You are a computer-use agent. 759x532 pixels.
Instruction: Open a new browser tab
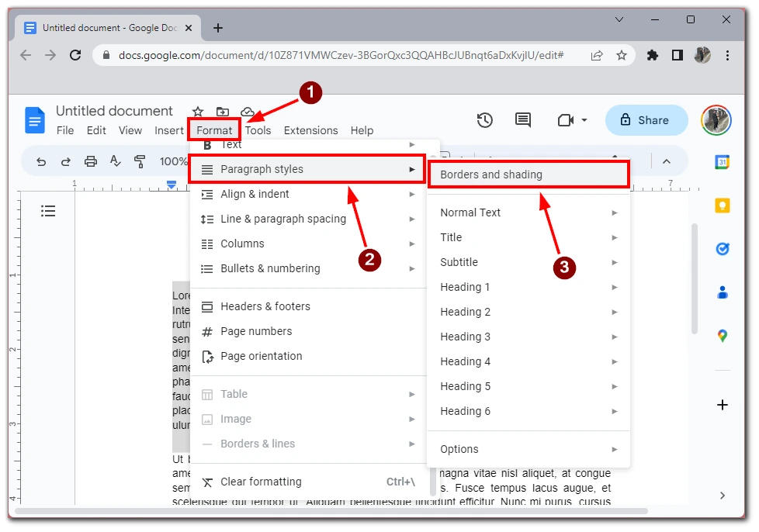click(x=218, y=28)
